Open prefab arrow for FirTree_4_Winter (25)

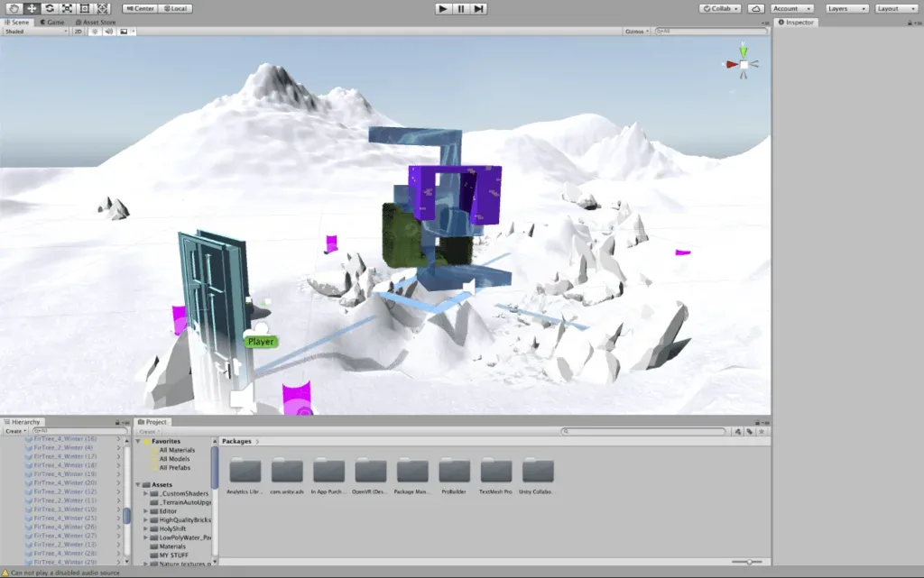(118, 518)
